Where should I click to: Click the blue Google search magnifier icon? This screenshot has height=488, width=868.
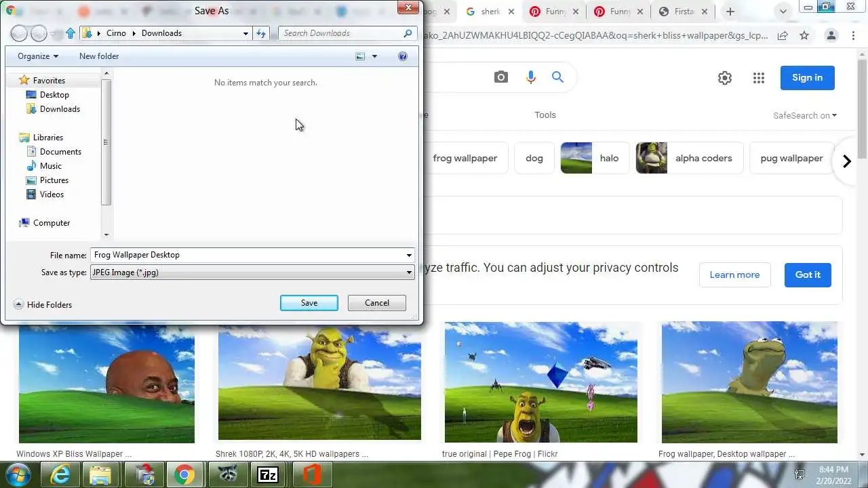pos(557,77)
